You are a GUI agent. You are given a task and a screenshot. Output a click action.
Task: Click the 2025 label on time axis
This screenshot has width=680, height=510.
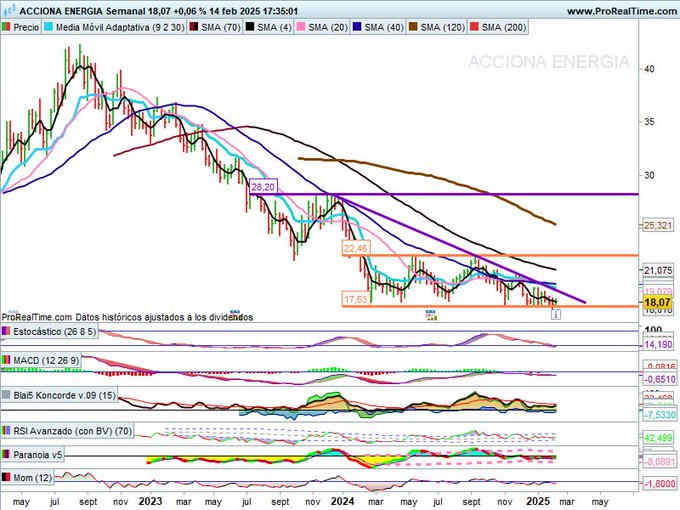[538, 501]
